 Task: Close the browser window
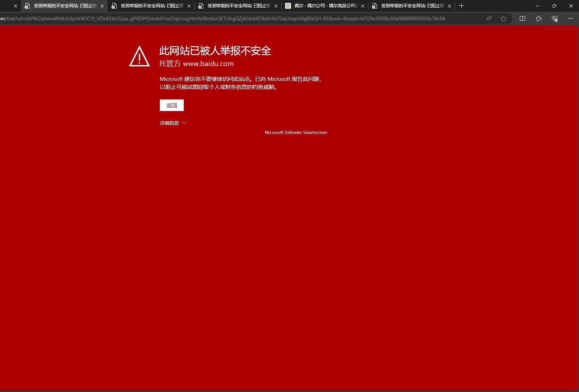coord(571,6)
